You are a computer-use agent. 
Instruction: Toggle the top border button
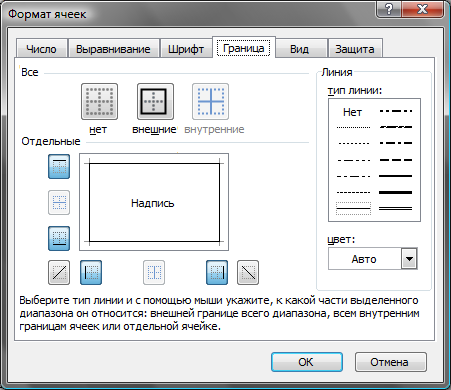(59, 166)
